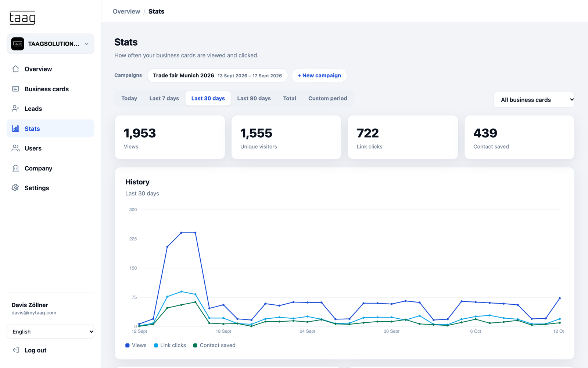The height and width of the screenshot is (368, 588).
Task: Click the Campaigns label
Action: coord(128,75)
